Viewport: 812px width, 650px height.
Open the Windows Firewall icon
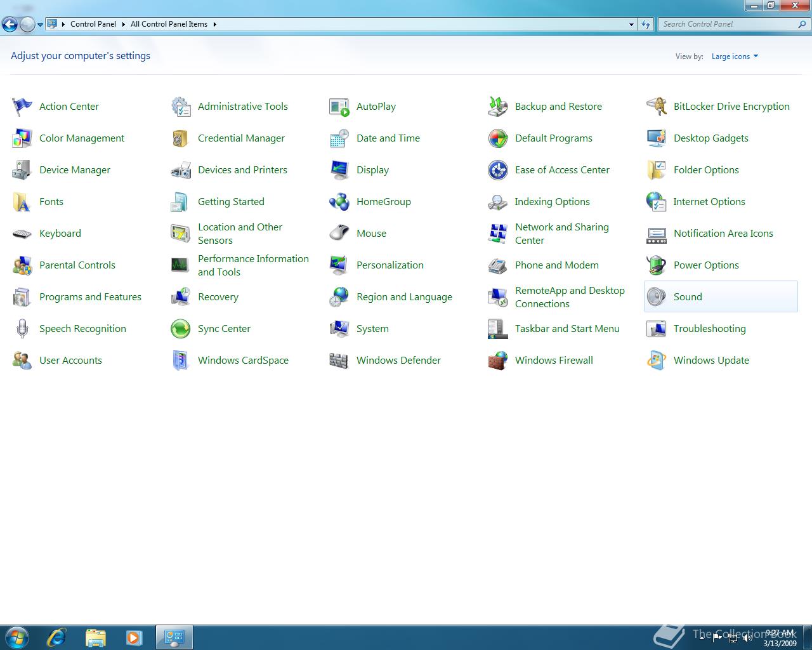[x=498, y=361]
